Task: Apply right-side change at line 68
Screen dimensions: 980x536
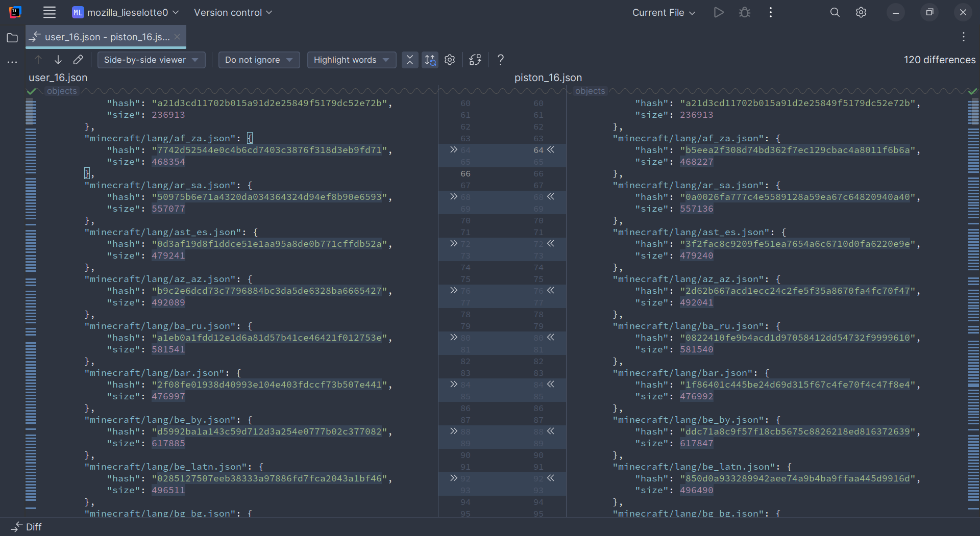Action: click(551, 197)
